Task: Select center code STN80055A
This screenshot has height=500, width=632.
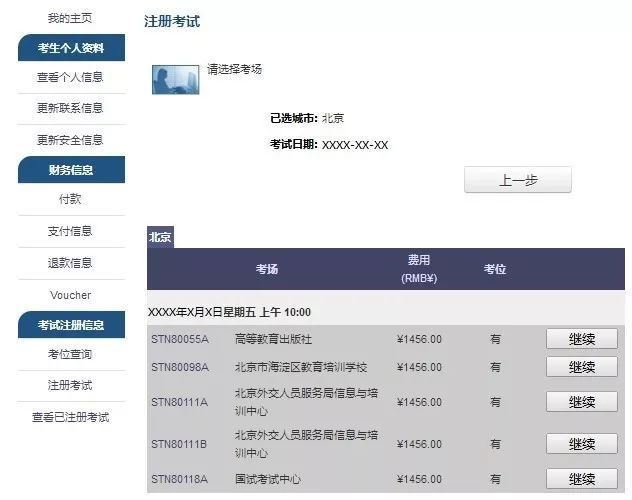Action: click(180, 339)
